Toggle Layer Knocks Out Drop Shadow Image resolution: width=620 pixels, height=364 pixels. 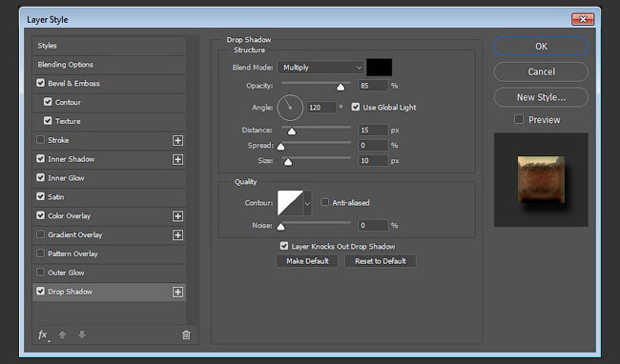tap(284, 246)
